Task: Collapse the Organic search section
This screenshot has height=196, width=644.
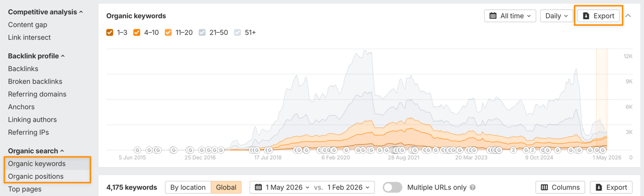Action: [36, 151]
